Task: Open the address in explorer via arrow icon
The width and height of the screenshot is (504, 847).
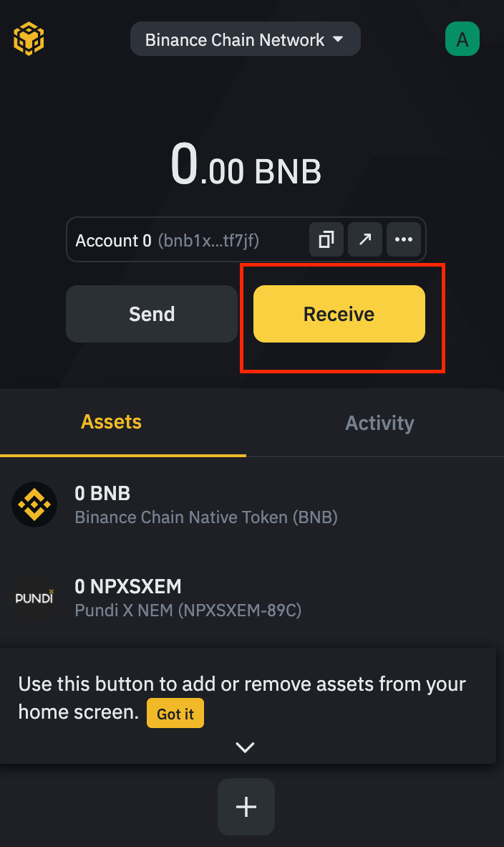Action: [x=365, y=239]
